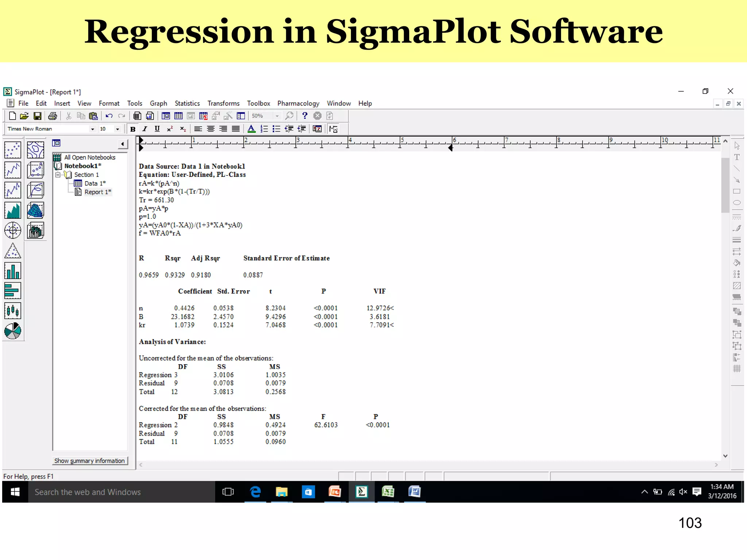This screenshot has height=560, width=747.
Task: Open the Pharmacology menu
Action: point(298,104)
